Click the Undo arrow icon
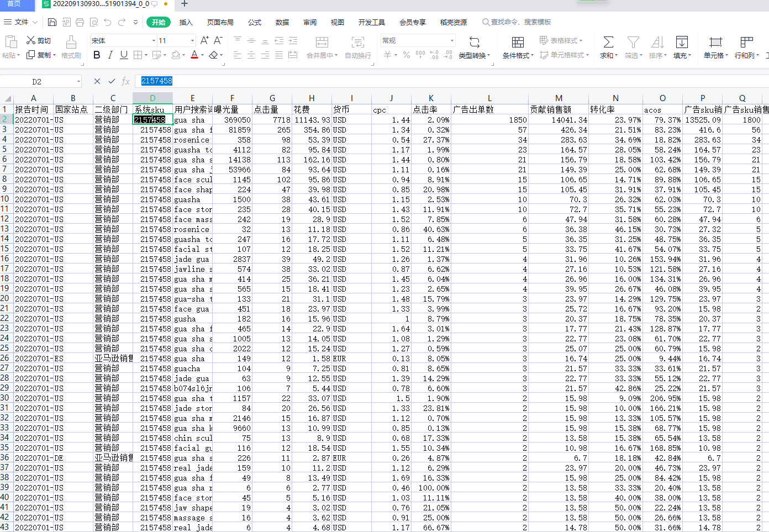 click(107, 22)
